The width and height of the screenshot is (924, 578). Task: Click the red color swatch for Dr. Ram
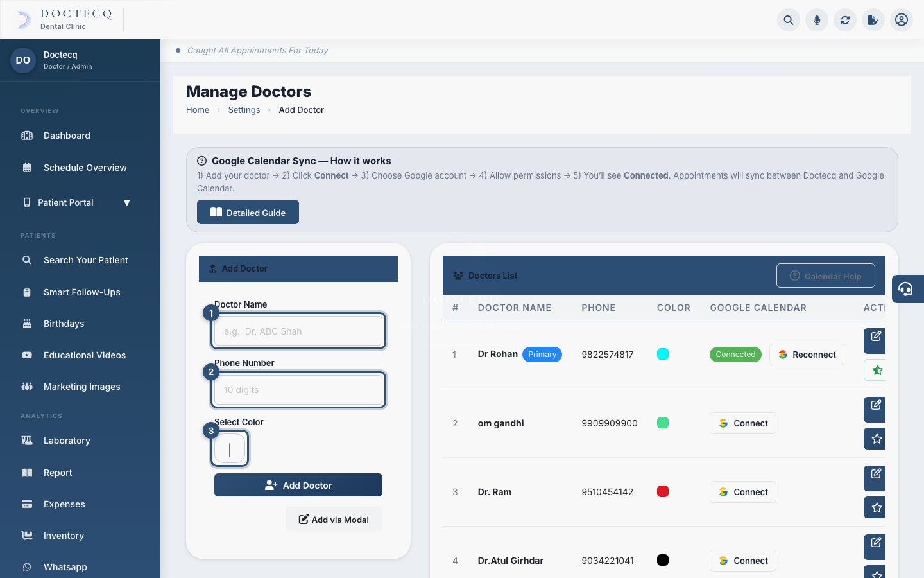(663, 491)
